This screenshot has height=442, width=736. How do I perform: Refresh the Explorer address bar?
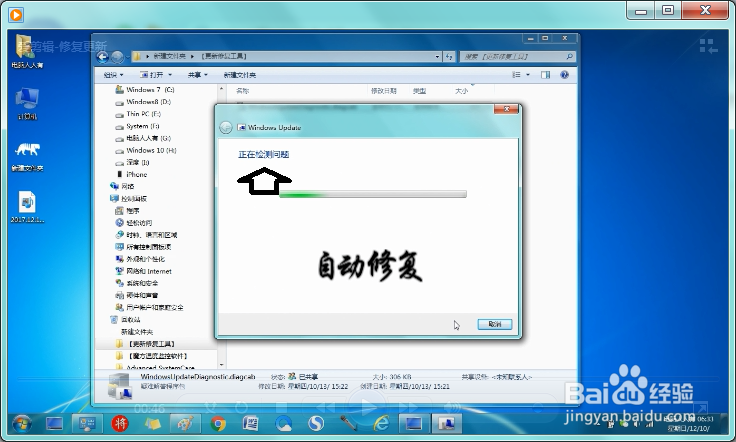449,56
